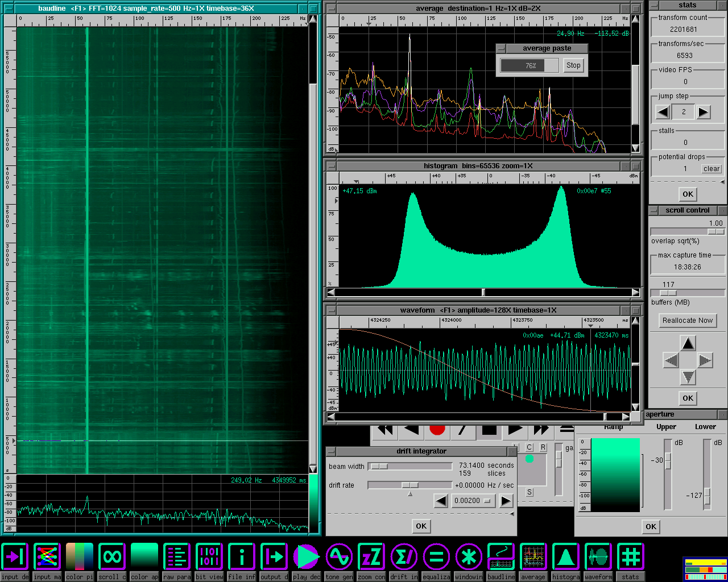Screen dimensions: 728x582
Task: Open the histogram window icon
Action: pyautogui.click(x=565, y=557)
